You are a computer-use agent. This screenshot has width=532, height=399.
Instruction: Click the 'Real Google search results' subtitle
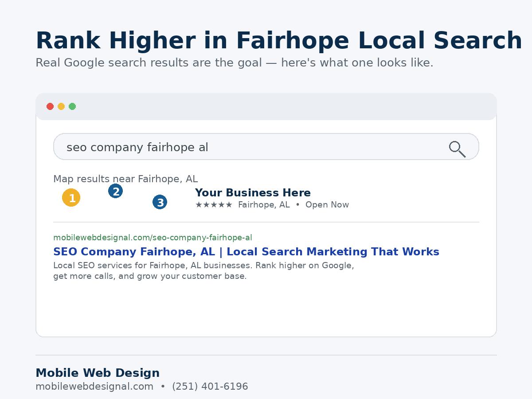click(235, 63)
